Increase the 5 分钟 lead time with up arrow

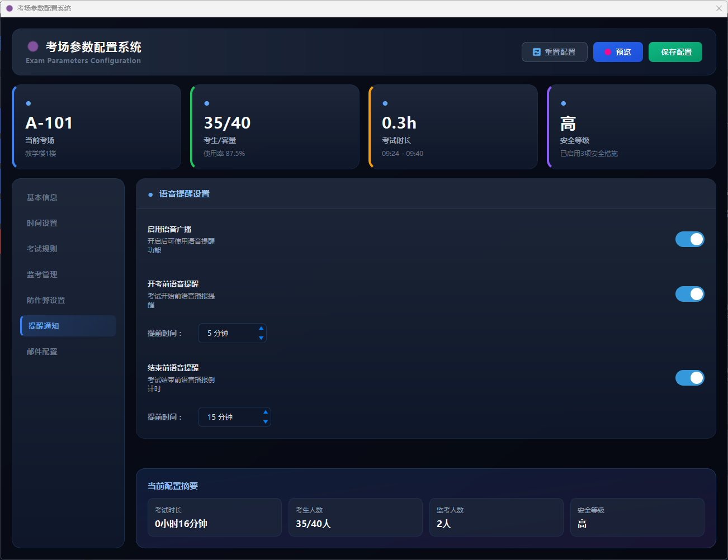click(261, 329)
